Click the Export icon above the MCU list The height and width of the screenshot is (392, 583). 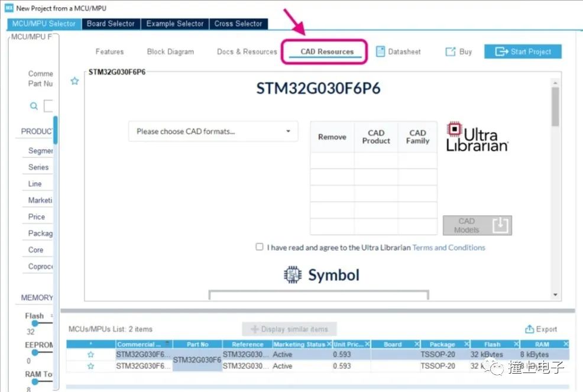pyautogui.click(x=529, y=329)
